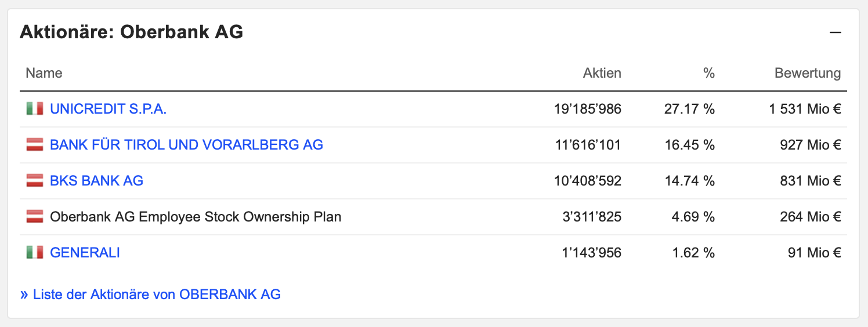
Task: Click the Austrian flag beside BKS Bank
Action: [x=35, y=181]
